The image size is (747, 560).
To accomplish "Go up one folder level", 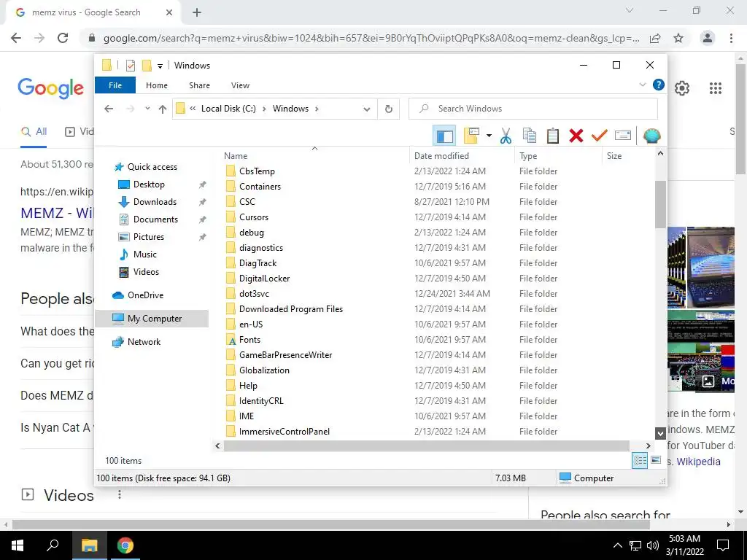I will coord(163,109).
